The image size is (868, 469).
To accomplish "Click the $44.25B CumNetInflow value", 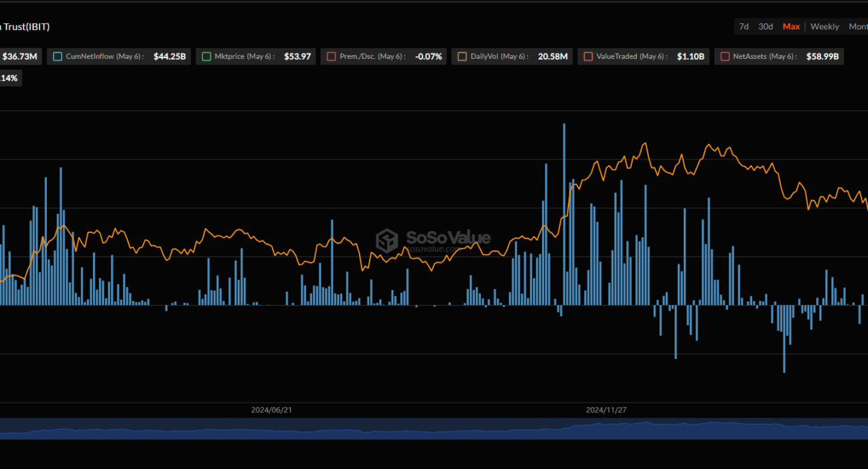I will [169, 57].
